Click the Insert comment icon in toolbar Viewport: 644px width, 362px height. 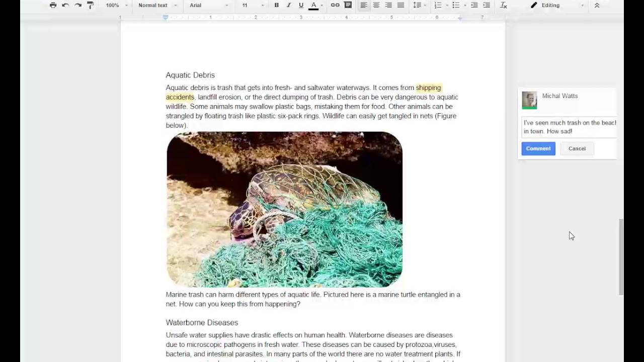point(348,5)
